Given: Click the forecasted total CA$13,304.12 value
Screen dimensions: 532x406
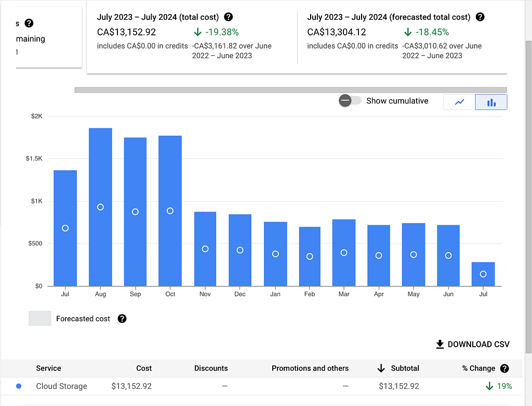Looking at the screenshot, I should [337, 32].
